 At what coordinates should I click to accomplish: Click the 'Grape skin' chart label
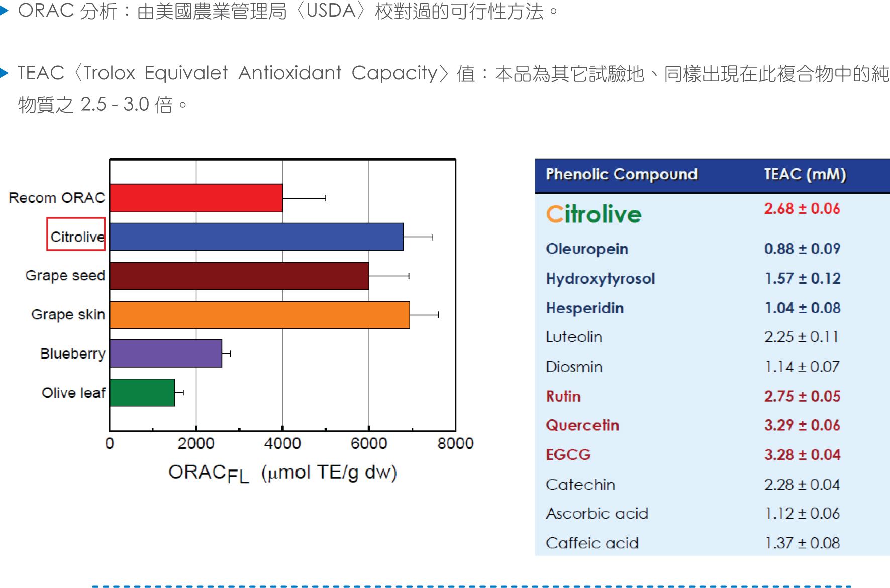click(68, 315)
